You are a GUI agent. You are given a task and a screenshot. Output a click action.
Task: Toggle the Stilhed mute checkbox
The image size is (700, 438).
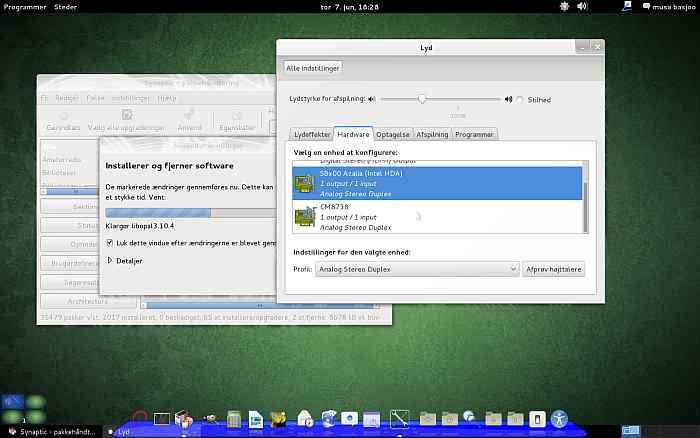pyautogui.click(x=520, y=100)
